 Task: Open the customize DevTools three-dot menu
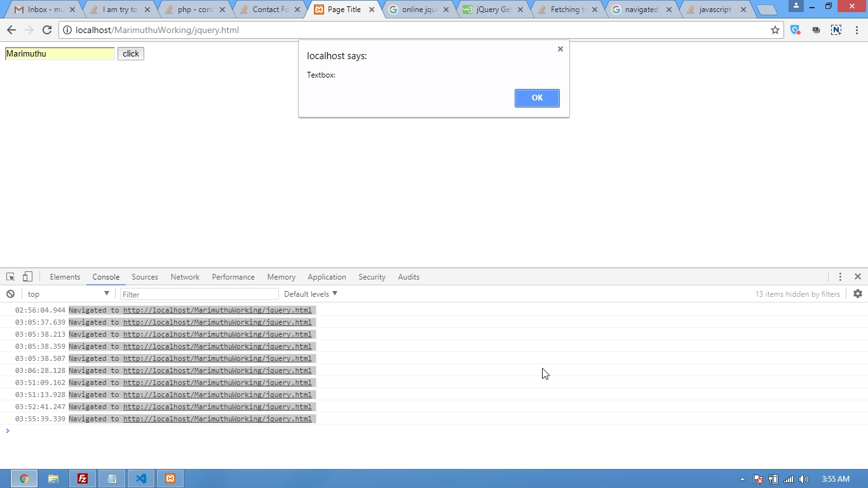[x=840, y=276]
